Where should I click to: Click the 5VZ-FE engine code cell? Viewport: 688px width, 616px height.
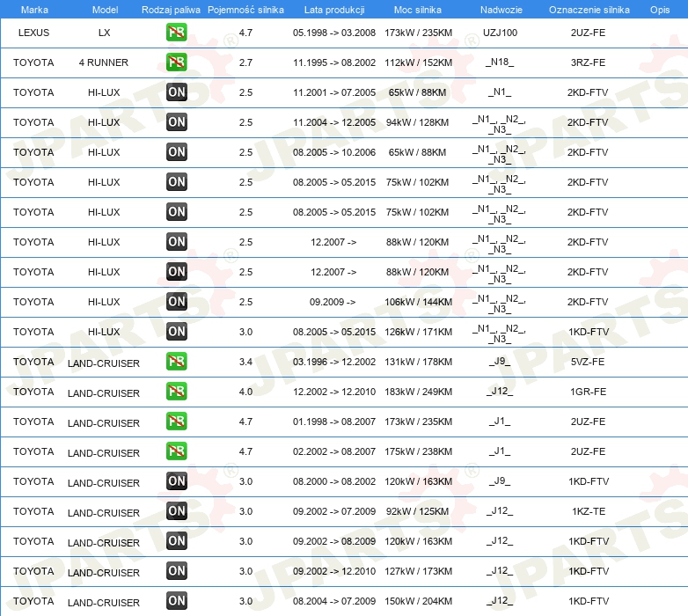(x=588, y=362)
